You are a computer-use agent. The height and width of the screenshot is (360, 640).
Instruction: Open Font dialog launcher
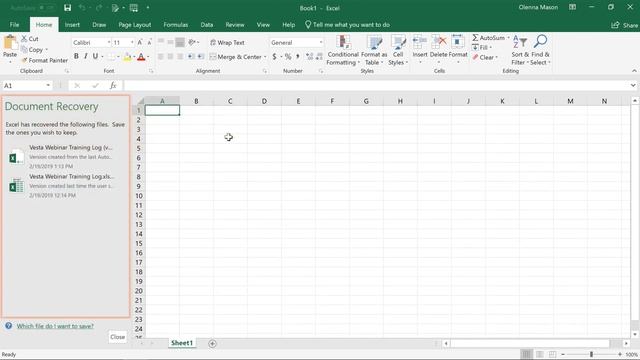[151, 71]
